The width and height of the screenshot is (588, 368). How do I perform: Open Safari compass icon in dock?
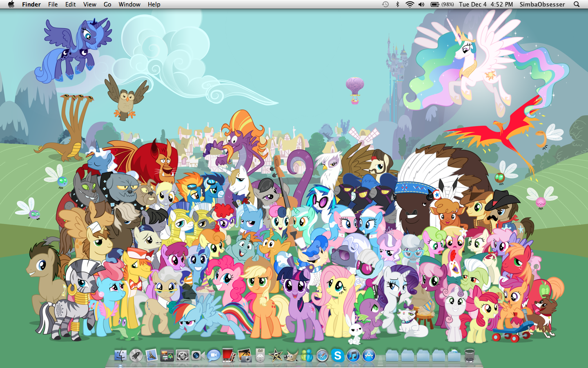coord(322,356)
